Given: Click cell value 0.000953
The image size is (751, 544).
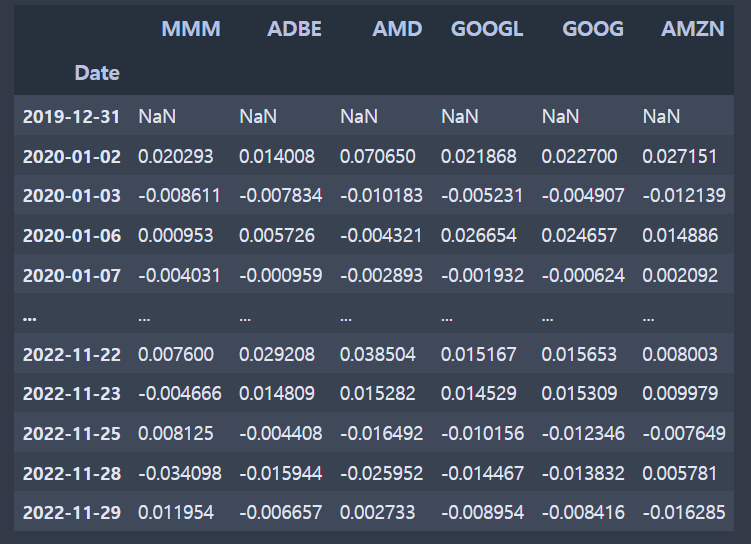Looking at the screenshot, I should tap(176, 236).
